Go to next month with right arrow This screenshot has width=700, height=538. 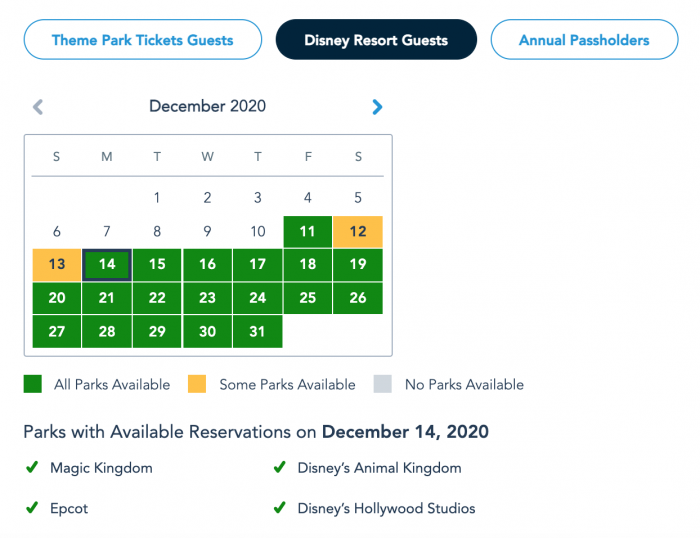coord(377,107)
